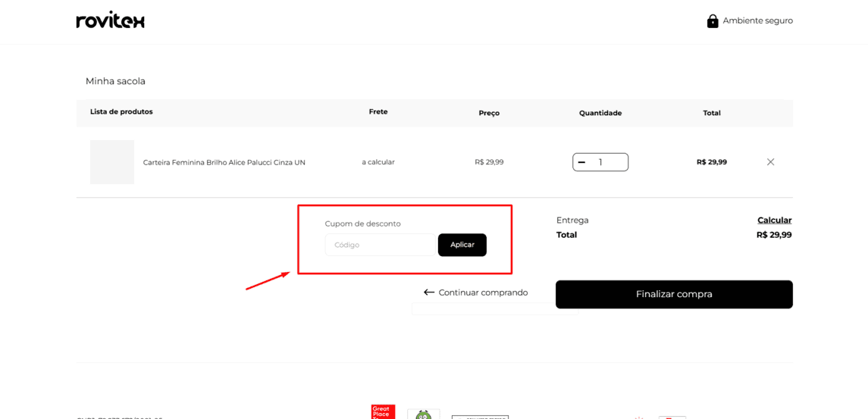Click the Lista de produtos column header
Screen dimensions: 868x419
[121, 112]
